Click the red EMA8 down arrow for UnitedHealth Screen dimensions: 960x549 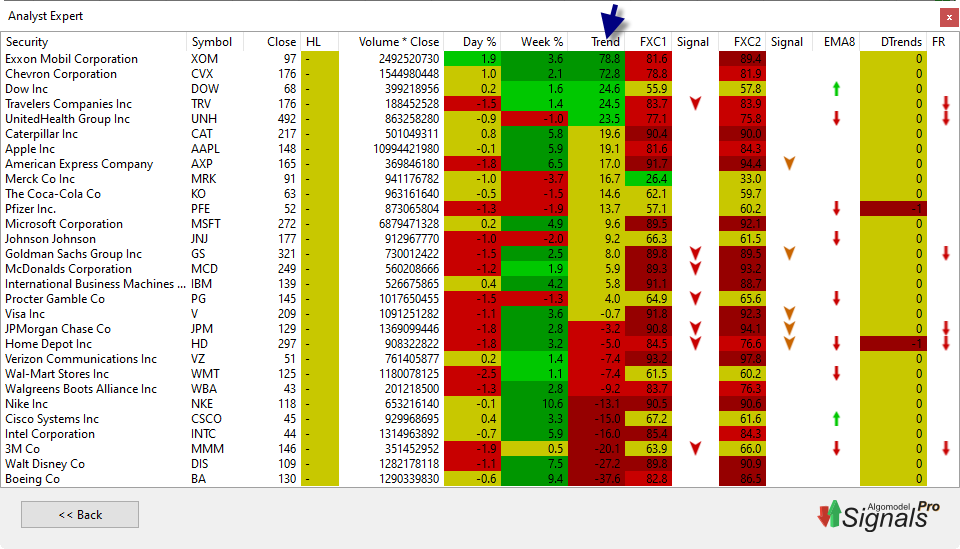point(836,119)
